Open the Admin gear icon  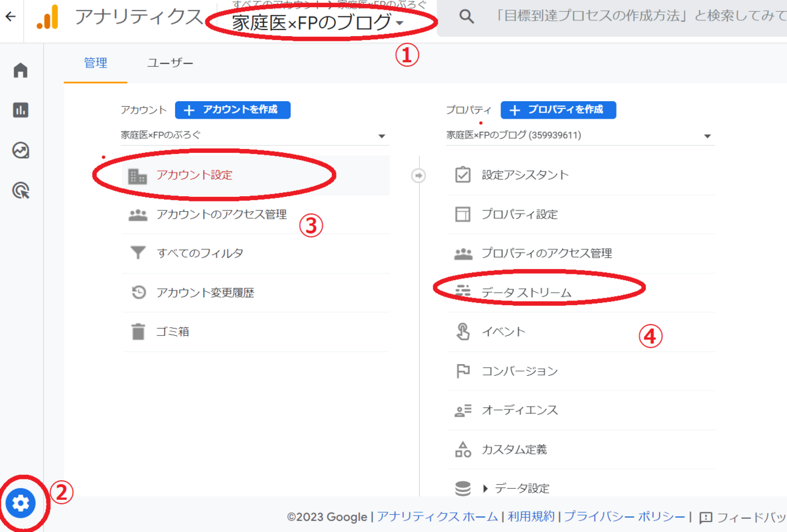21,504
